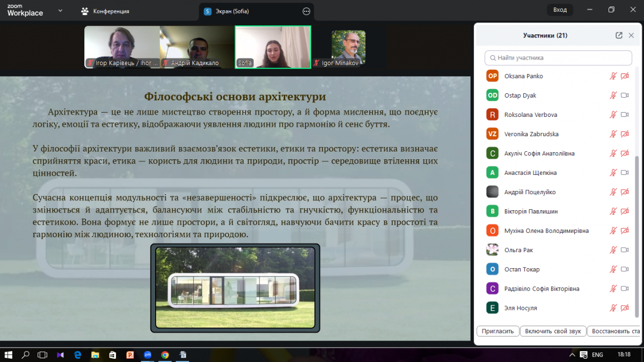This screenshot has width=644, height=362.
Task: Expand Zoom Workplace dropdown arrow
Action: tap(60, 11)
